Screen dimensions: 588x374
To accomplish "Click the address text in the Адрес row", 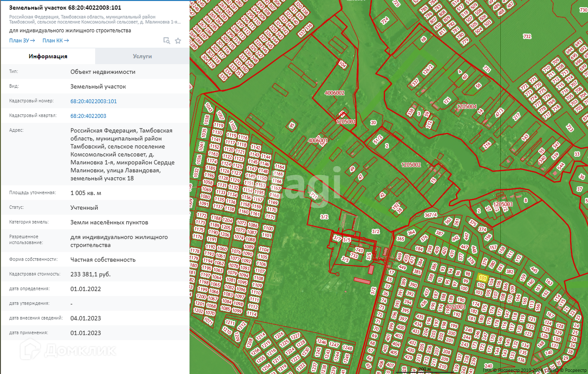I will (122, 154).
